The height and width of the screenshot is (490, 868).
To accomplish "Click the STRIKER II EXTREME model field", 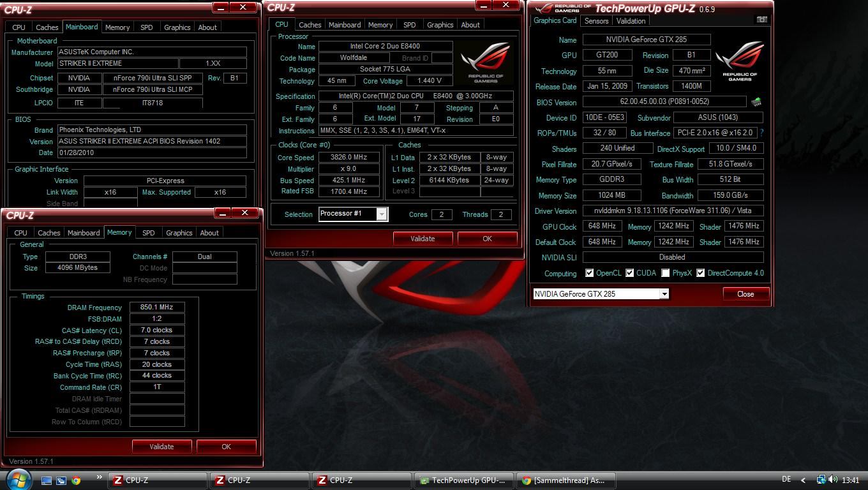I will [x=117, y=63].
